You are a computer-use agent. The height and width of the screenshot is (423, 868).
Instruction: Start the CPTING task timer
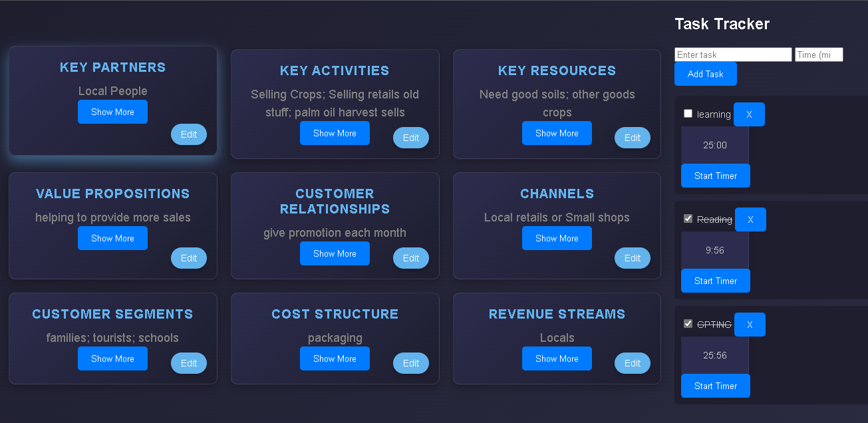[x=716, y=386]
